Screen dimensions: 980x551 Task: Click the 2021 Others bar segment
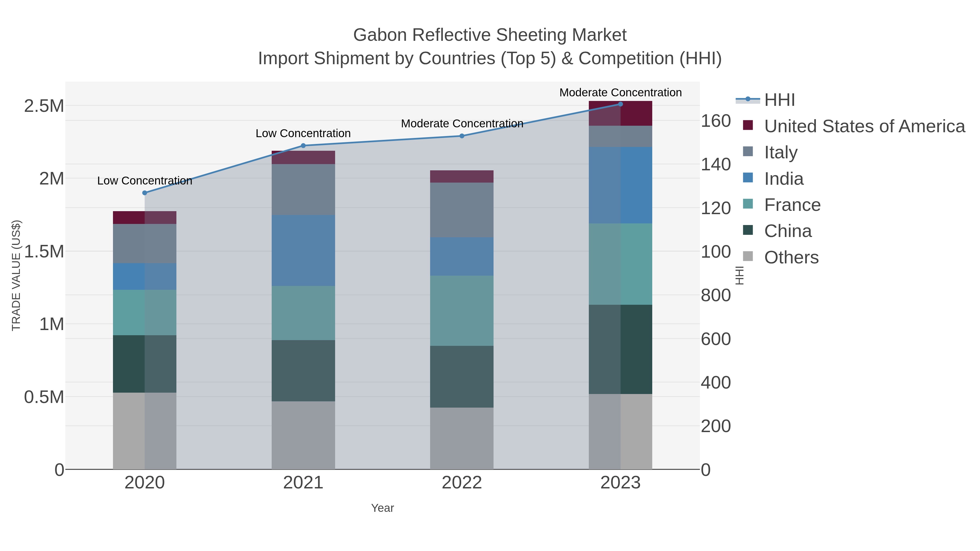click(x=303, y=435)
